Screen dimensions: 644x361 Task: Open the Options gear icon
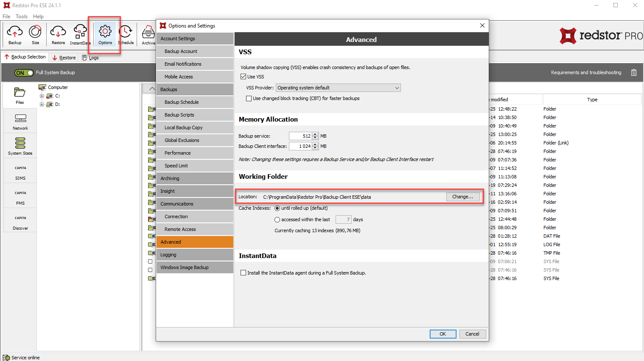[105, 34]
